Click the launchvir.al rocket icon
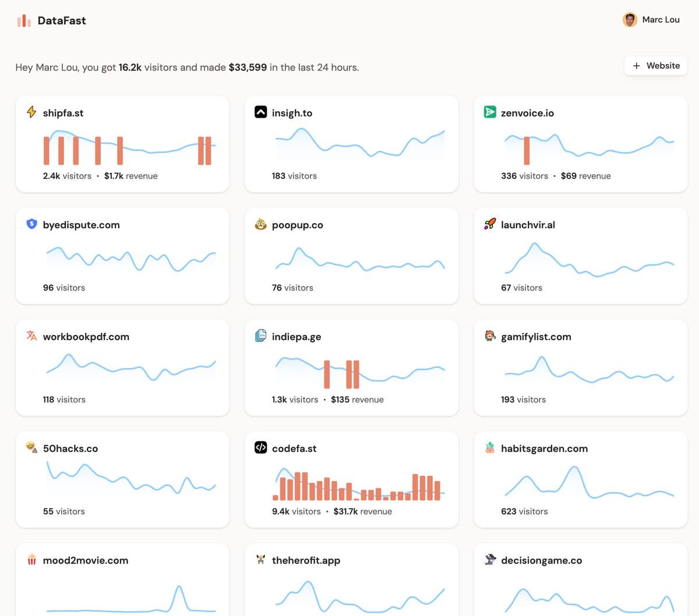 tap(490, 224)
